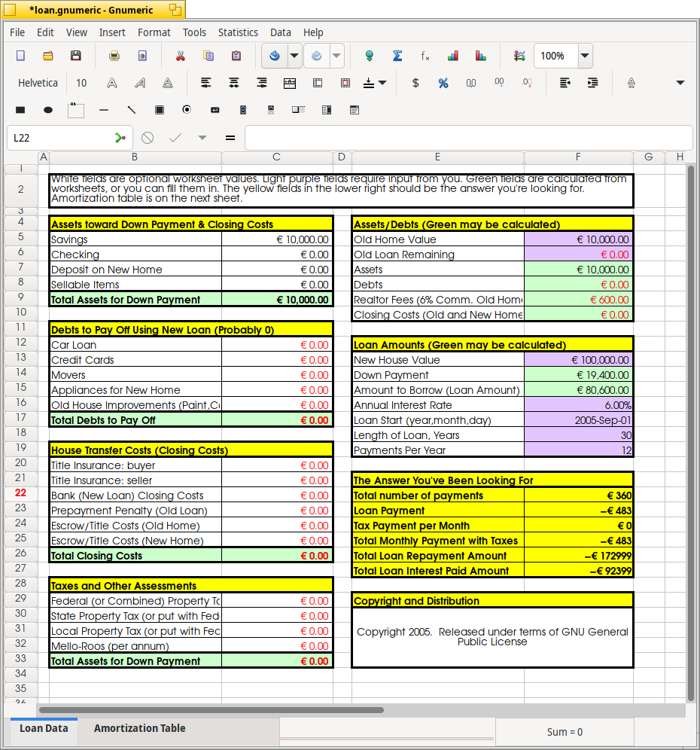Expand format toolbar overflow arrow
Screen dimensions: 700x750
[680, 84]
